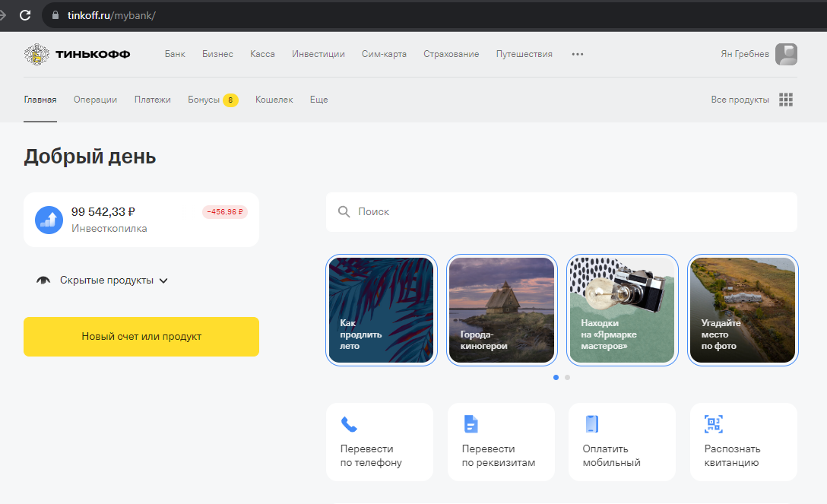
Task: Switch to the Платежи tab
Action: tap(153, 100)
